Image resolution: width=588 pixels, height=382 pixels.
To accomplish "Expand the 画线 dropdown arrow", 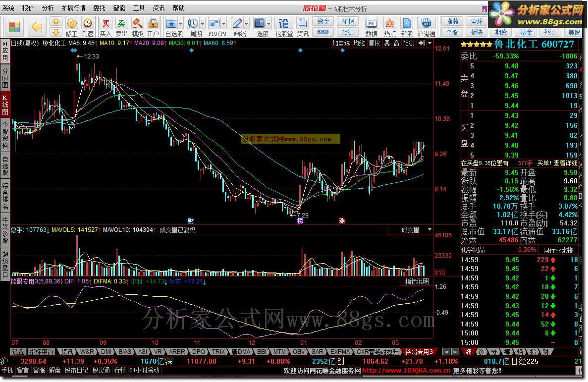I will point(246,24).
